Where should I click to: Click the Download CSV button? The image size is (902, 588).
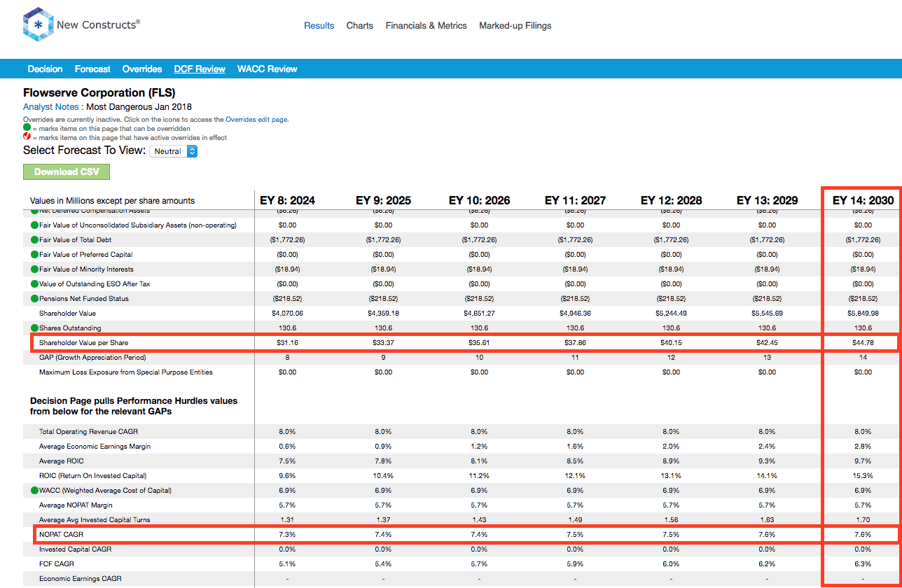coord(67,171)
